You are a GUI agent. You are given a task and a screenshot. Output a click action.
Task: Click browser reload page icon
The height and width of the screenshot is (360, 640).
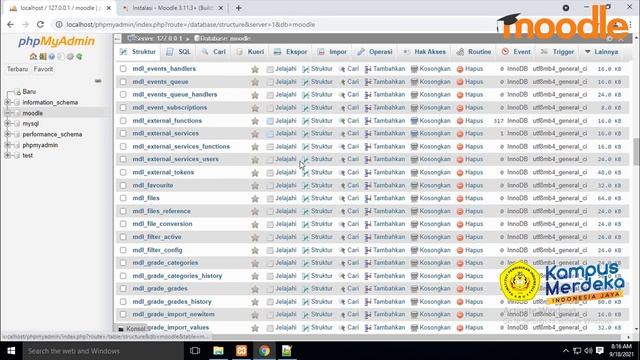coord(40,24)
